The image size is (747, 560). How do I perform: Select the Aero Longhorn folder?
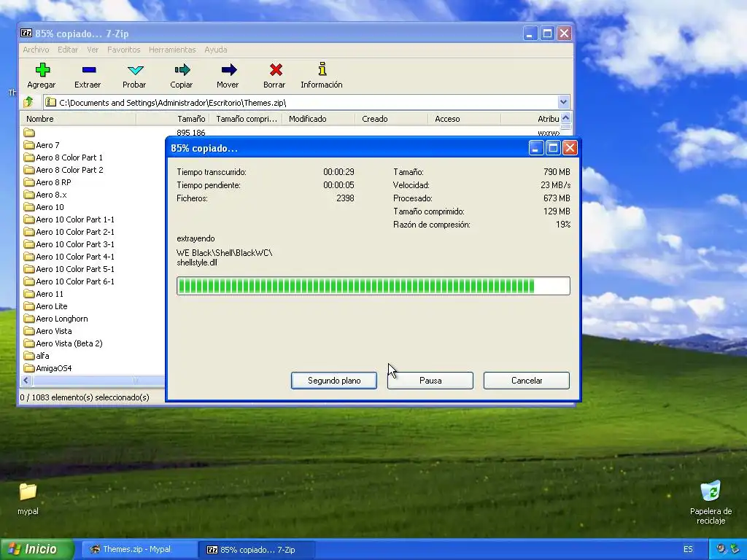pos(55,319)
